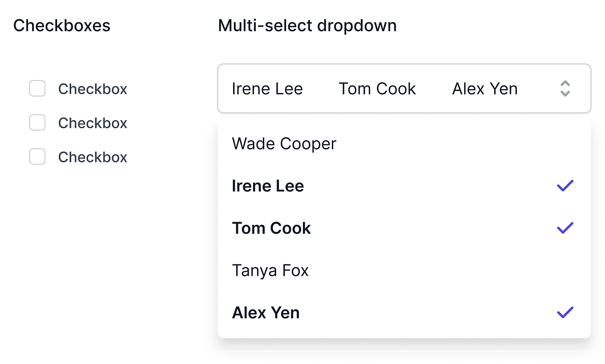Deselect Tom Cook from the options

(x=271, y=228)
